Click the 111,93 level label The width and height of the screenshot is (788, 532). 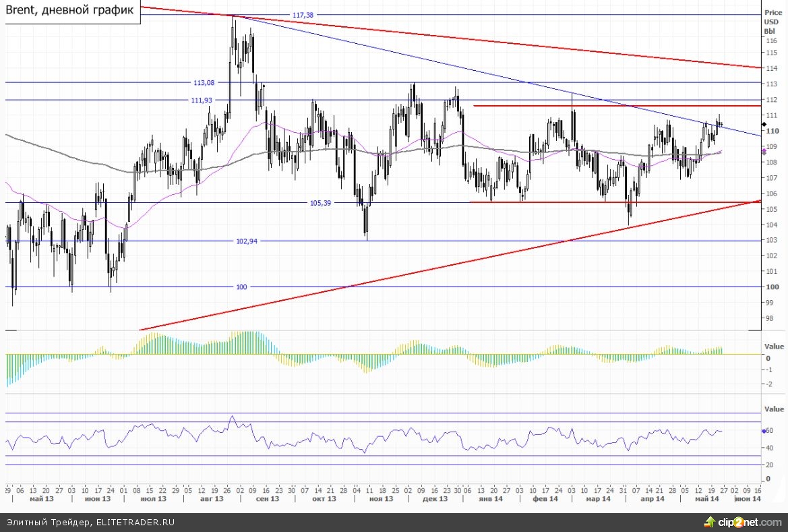[201, 100]
